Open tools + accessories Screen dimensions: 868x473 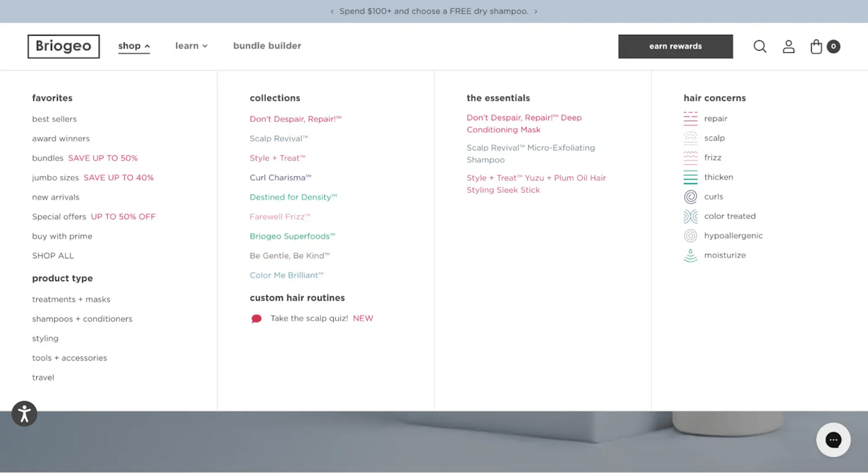[70, 358]
